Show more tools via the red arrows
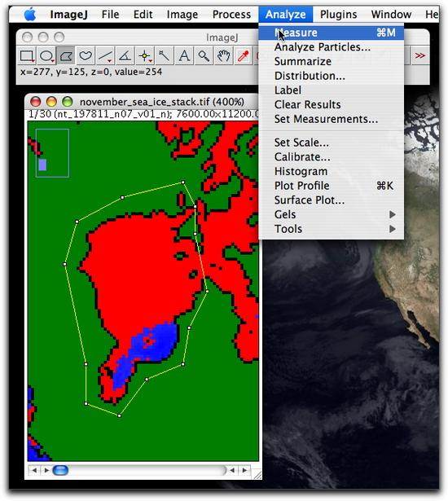The height and width of the screenshot is (501, 448). (x=419, y=56)
